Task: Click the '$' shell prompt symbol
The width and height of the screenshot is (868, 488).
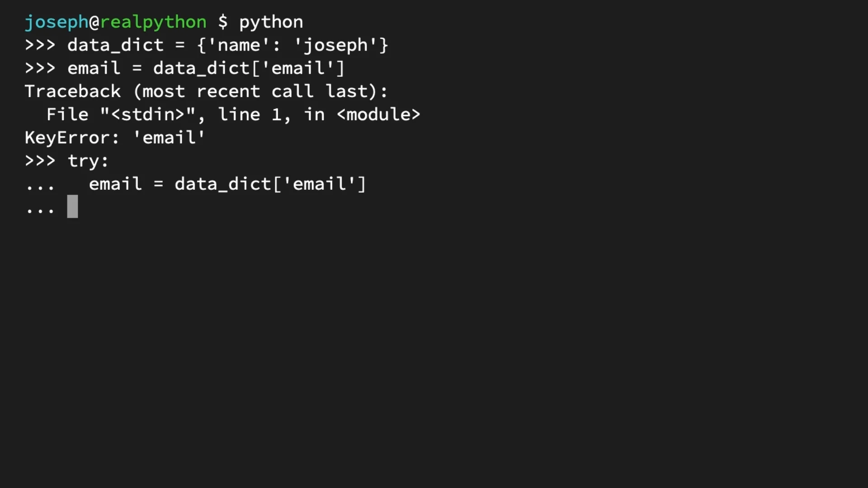Action: (223, 22)
